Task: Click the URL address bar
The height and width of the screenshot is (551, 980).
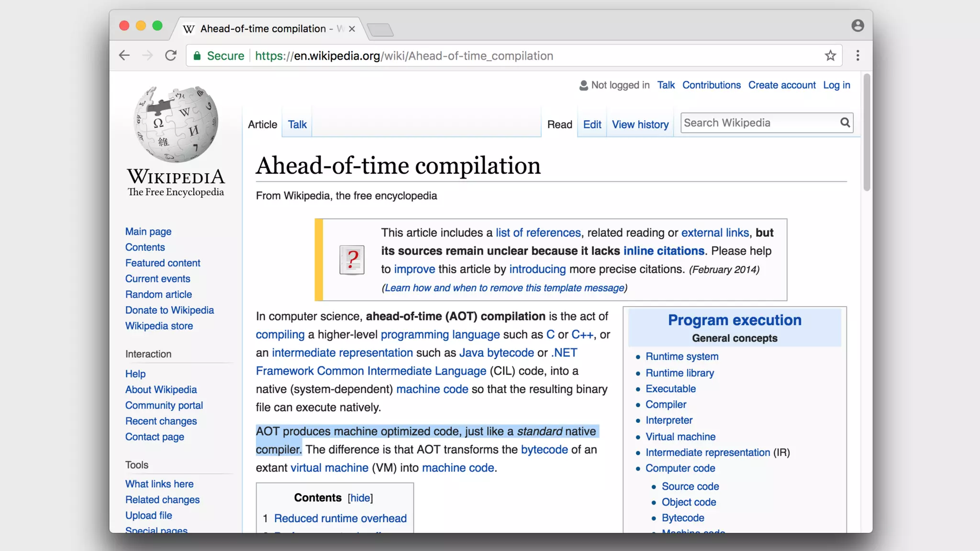Action: (479, 56)
